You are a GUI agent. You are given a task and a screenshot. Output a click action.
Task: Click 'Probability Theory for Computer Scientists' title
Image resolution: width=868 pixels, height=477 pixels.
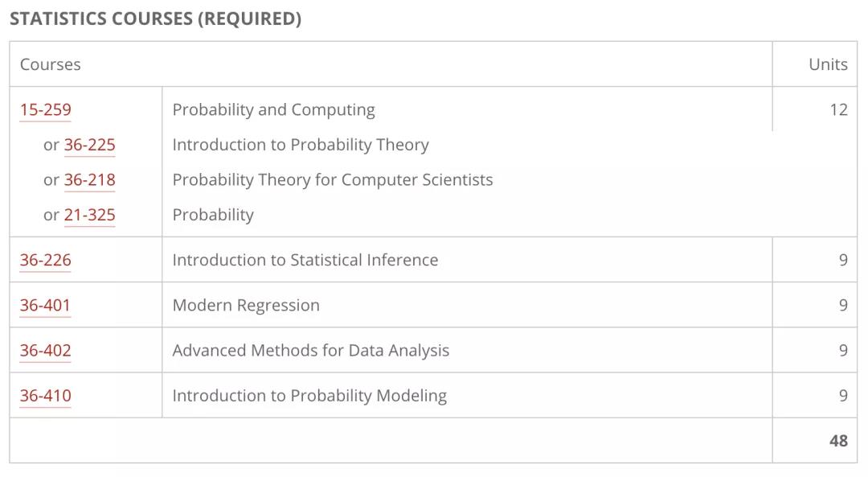(x=333, y=180)
